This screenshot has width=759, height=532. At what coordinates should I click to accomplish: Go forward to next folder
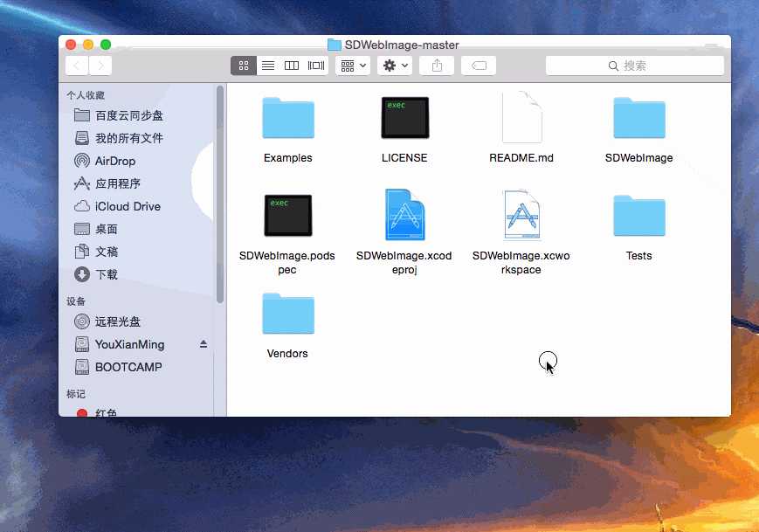click(100, 66)
